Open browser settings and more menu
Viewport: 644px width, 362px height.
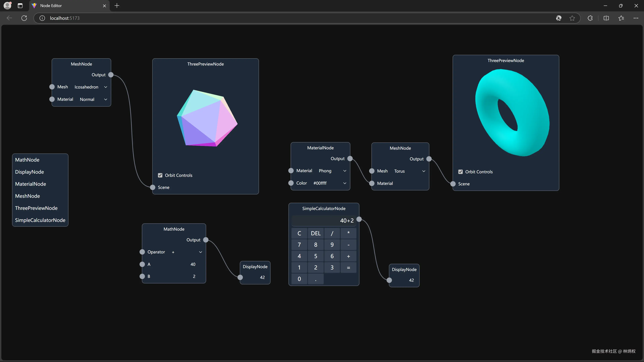[636, 18]
